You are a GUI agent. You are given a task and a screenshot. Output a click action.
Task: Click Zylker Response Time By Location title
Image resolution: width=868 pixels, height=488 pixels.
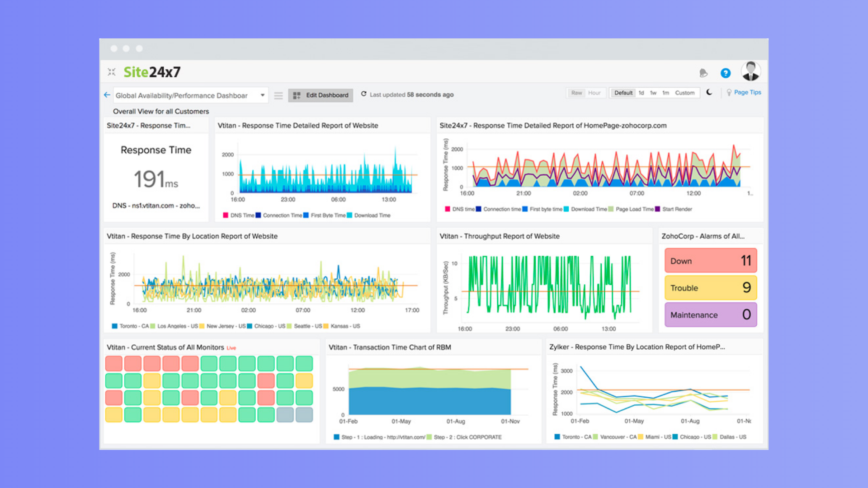coord(637,347)
